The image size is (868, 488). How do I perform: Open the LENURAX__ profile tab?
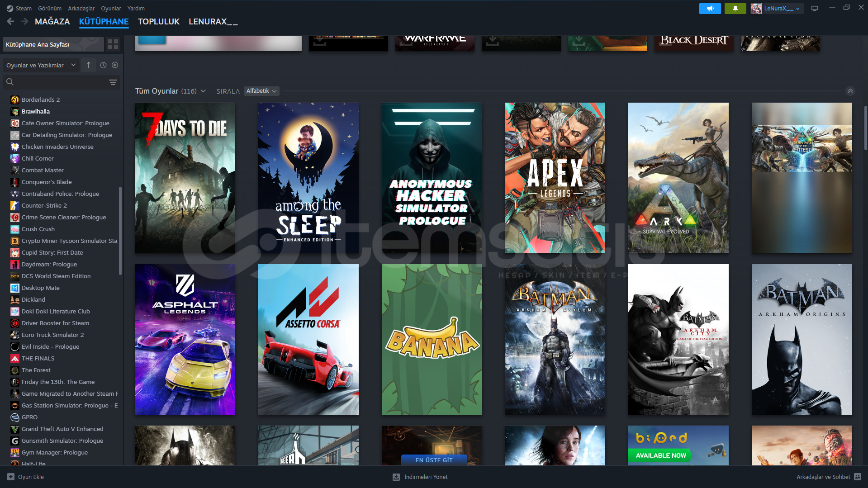(x=213, y=21)
